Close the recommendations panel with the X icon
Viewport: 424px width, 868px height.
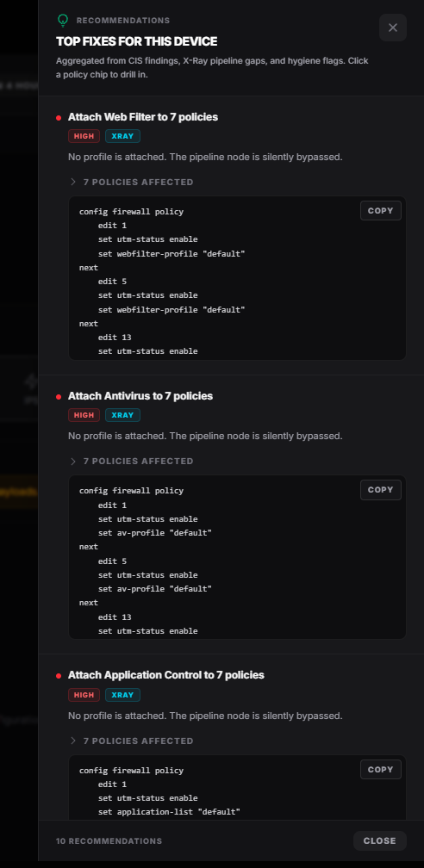click(x=392, y=28)
